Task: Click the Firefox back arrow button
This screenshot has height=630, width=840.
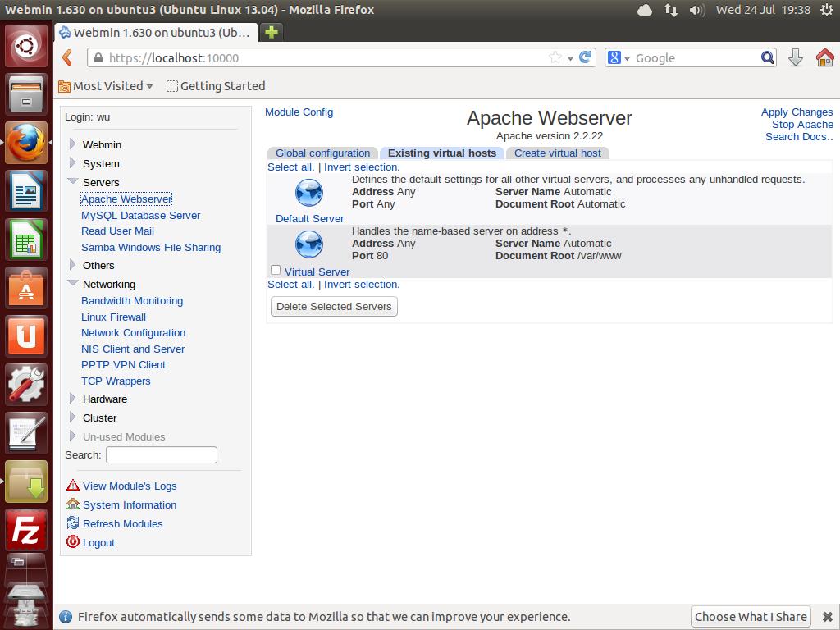Action: coord(68,57)
